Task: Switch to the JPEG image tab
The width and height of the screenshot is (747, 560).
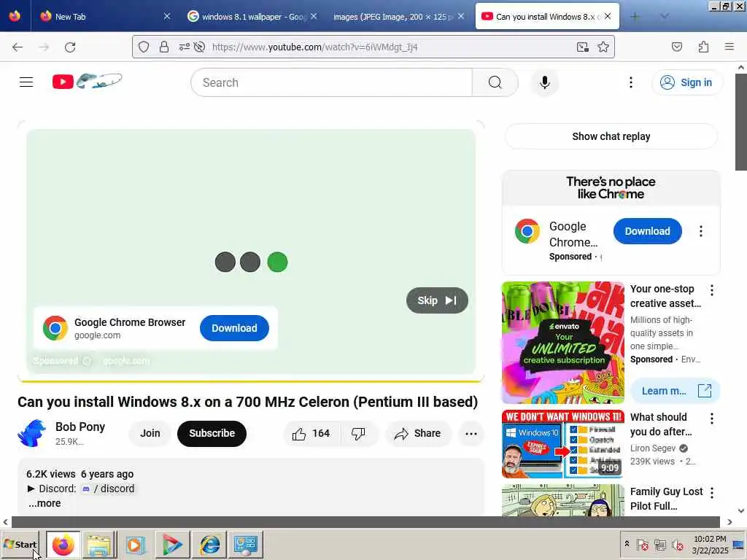Action: tap(399, 16)
